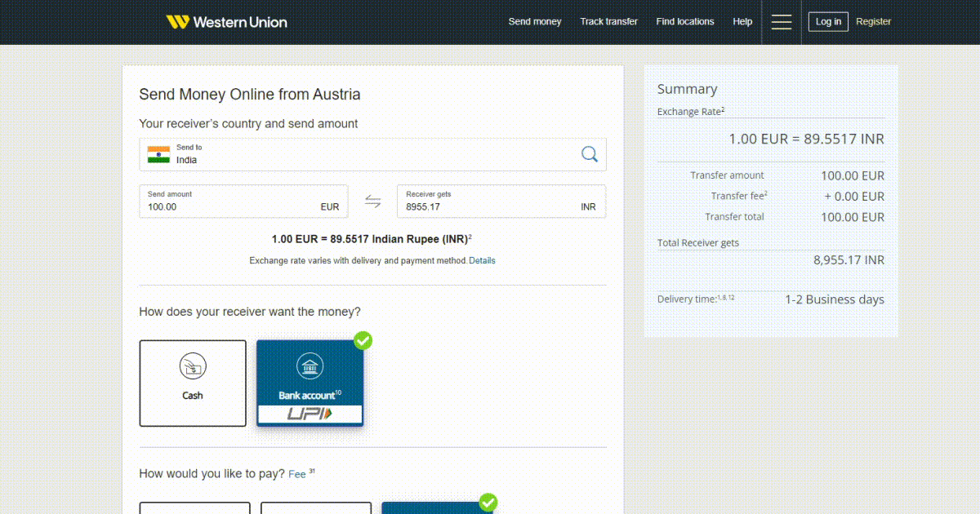This screenshot has width=980, height=514.
Task: Click the bold 89.5517 Indian Rupee rate line
Action: click(x=372, y=240)
